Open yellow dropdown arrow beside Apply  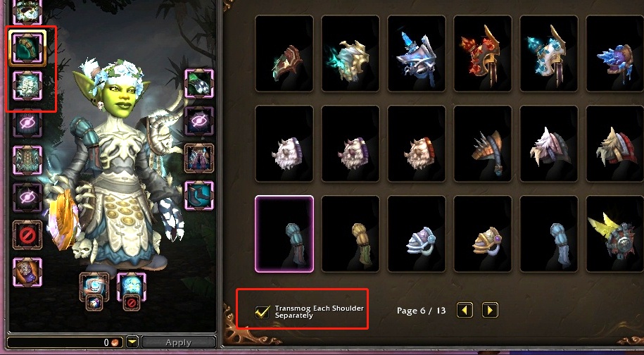pyautogui.click(x=132, y=342)
